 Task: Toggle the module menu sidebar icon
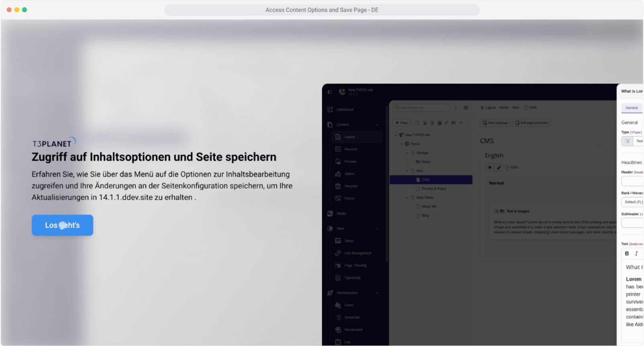tap(330, 92)
